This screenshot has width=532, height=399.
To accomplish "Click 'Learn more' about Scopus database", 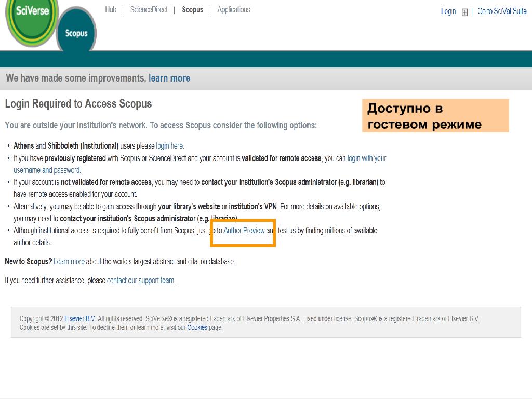I will pos(69,262).
